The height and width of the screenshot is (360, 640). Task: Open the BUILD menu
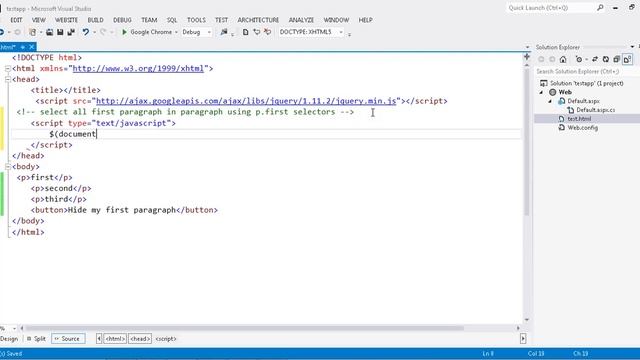[96, 20]
